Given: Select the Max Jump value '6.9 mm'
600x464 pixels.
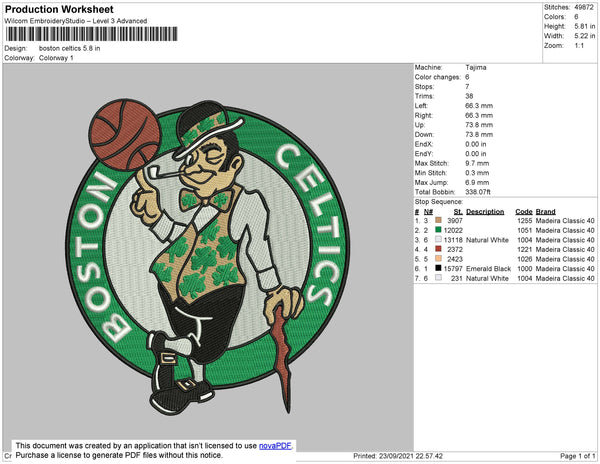Looking at the screenshot, I should [x=477, y=182].
